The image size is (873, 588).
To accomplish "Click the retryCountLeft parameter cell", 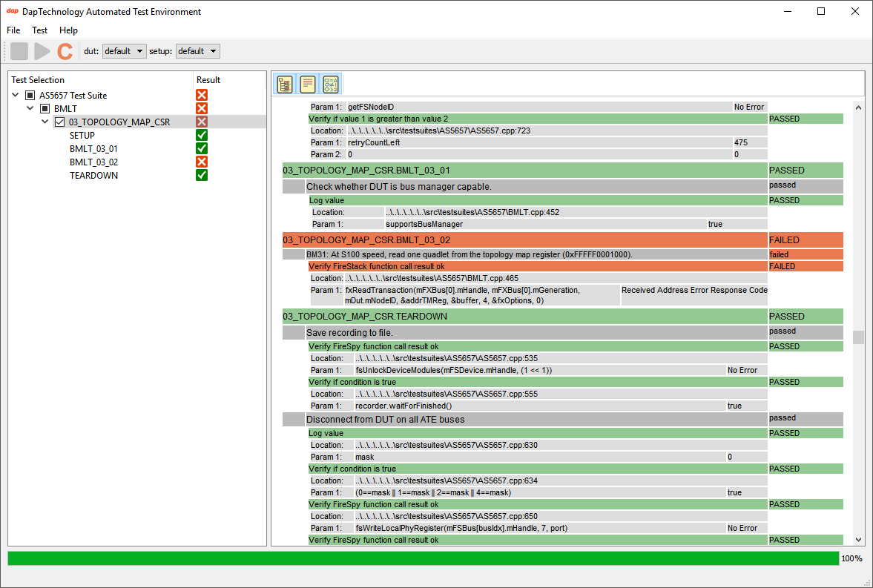I will click(539, 142).
